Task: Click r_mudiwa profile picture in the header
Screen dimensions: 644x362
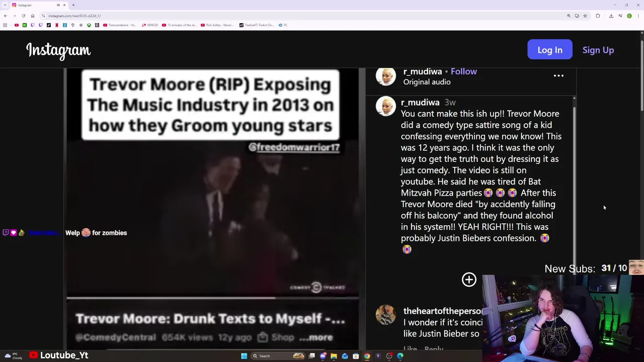Action: click(386, 76)
